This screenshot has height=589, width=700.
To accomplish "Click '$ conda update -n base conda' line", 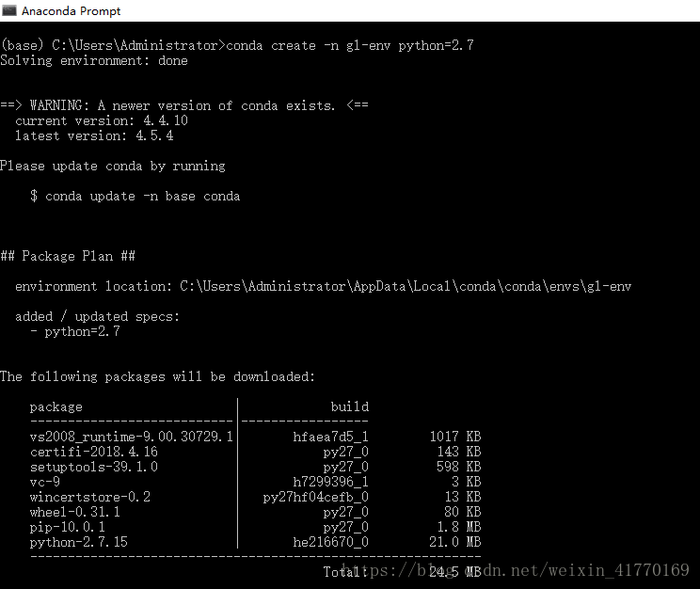I will click(x=135, y=196).
